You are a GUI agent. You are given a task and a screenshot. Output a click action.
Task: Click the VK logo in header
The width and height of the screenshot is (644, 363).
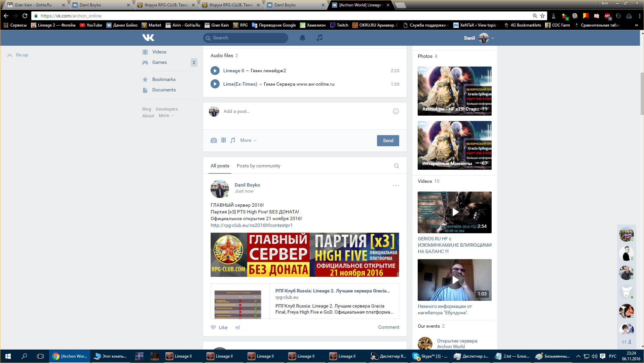pyautogui.click(x=148, y=38)
